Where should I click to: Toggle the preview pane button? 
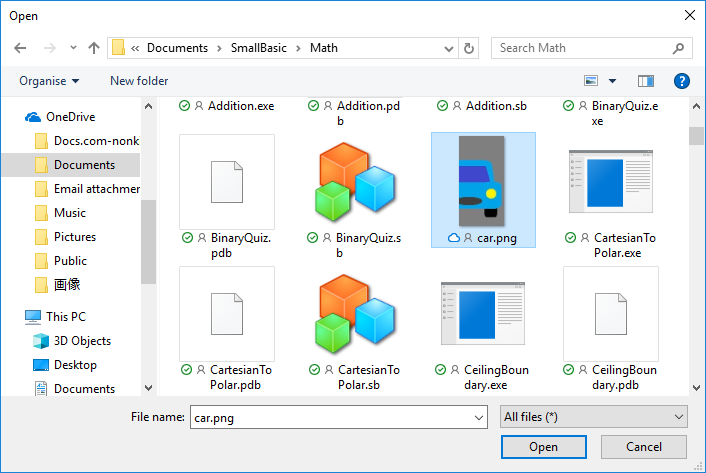646,81
